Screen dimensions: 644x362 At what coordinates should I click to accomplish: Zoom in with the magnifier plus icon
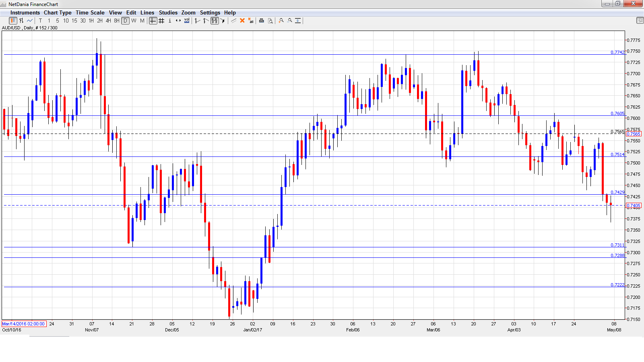tap(281, 21)
